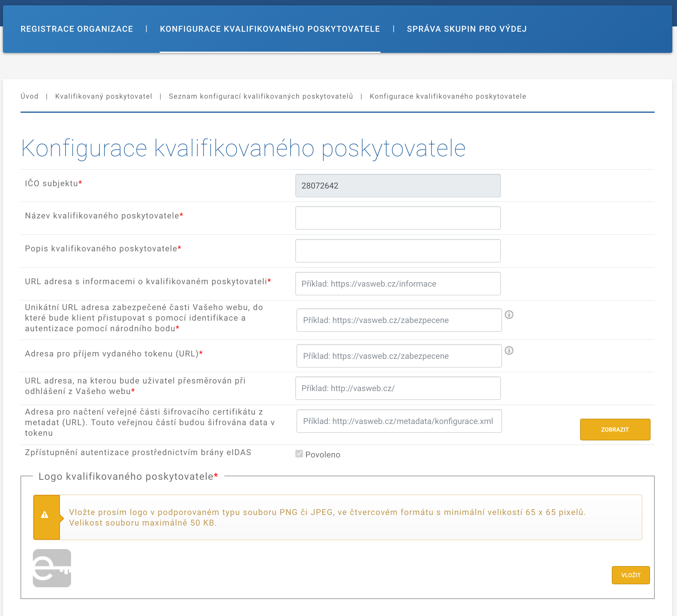Image resolution: width=677 pixels, height=616 pixels.
Task: Focus Název kvalifikovaného poskytovatele field
Action: tap(398, 218)
